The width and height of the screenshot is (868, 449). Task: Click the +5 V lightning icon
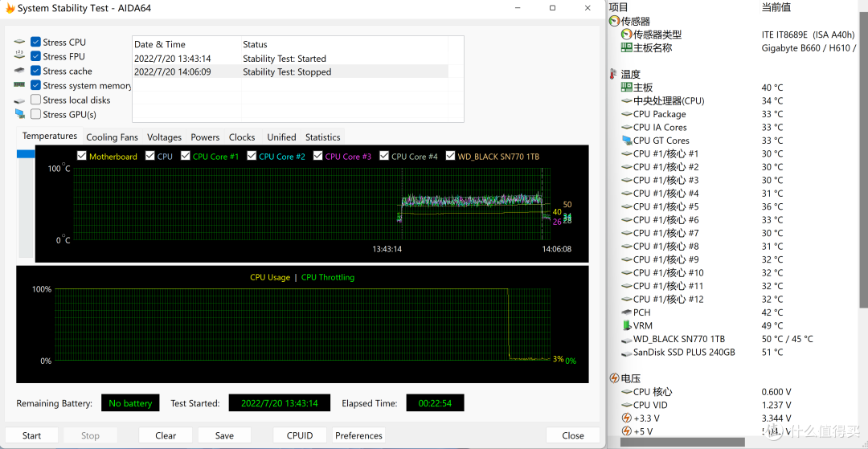pos(627,431)
